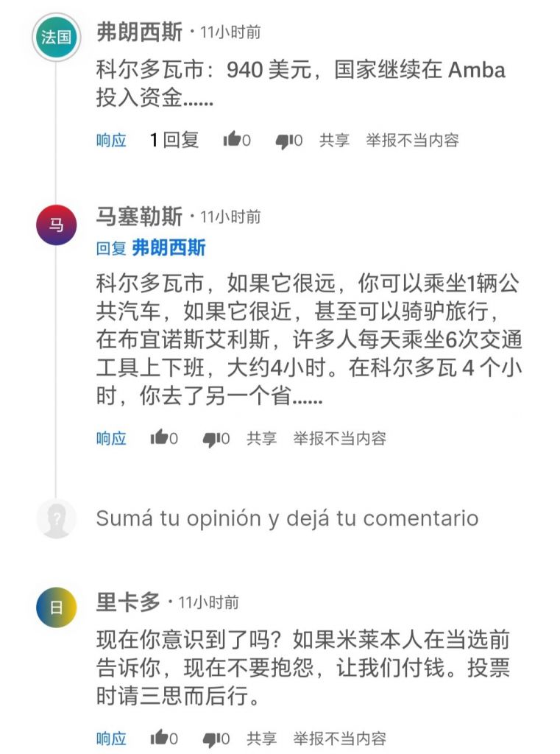Share 弗朗西斯's comment
560x754 pixels.
(334, 140)
